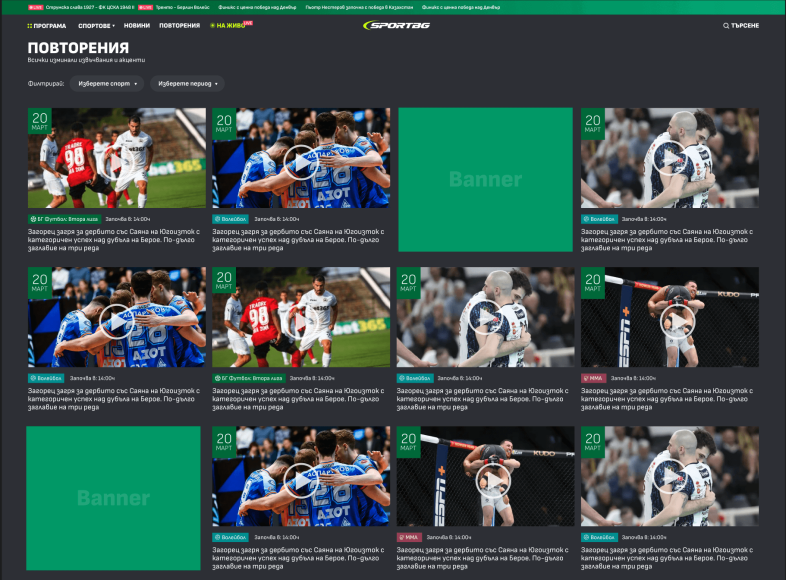Open НА ЖИВО live section
This screenshot has width=786, height=580.
pos(231,26)
